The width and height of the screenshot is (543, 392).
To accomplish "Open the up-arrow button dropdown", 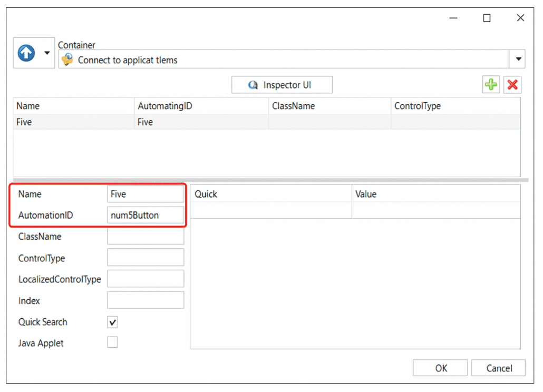I will tap(47, 53).
